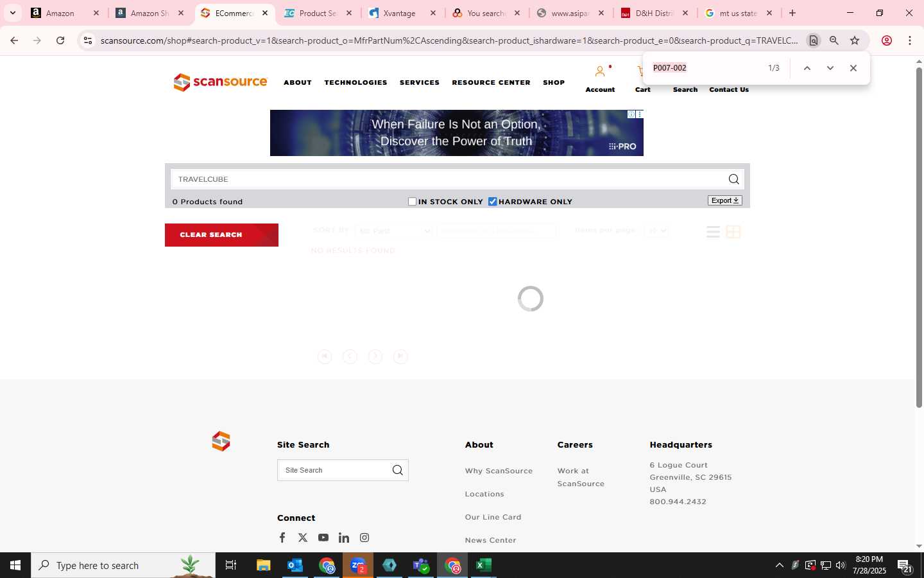Open a new browser tab

(x=792, y=13)
